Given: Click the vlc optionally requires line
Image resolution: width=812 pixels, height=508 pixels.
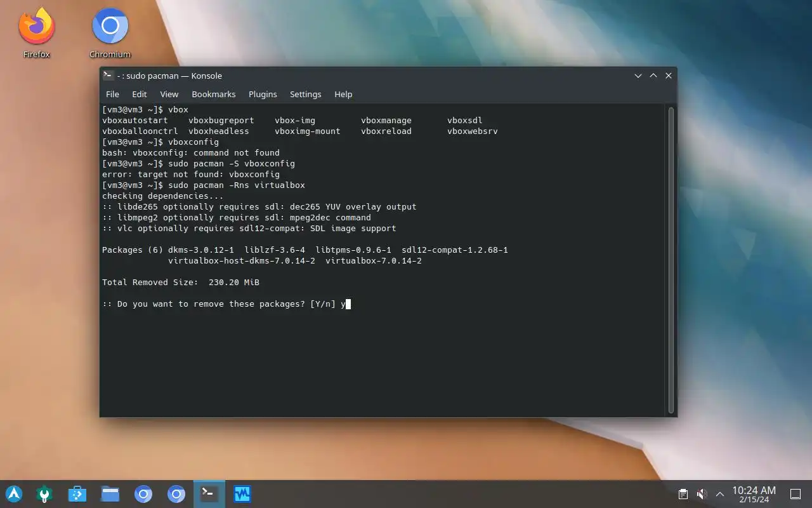Looking at the screenshot, I should click(249, 229).
